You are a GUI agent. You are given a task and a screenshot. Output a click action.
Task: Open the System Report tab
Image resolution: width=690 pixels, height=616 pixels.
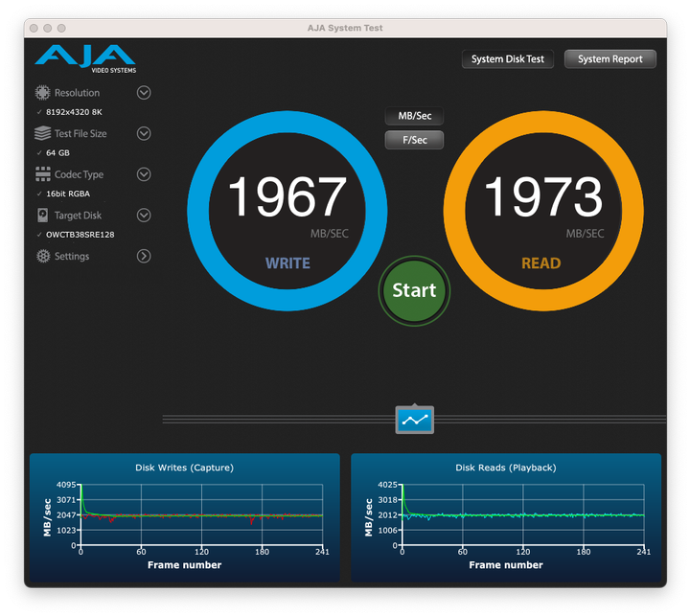(610, 59)
